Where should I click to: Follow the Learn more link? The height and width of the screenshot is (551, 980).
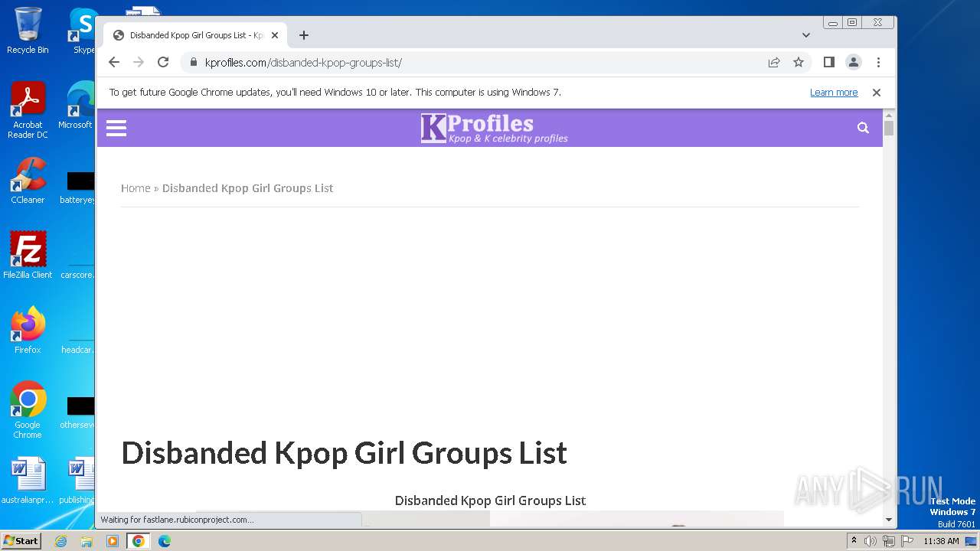(834, 93)
